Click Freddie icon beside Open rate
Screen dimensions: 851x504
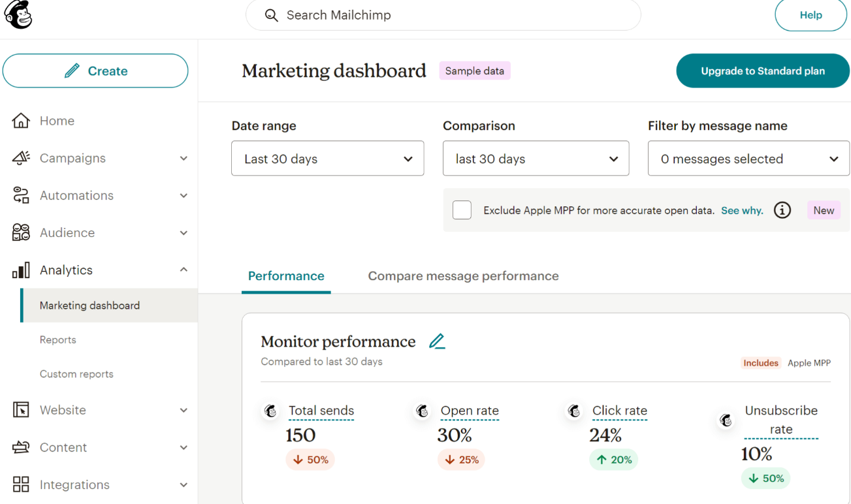423,411
